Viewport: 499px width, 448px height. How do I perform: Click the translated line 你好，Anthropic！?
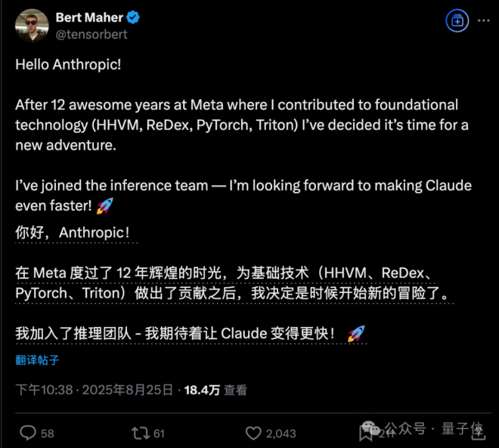pyautogui.click(x=72, y=233)
